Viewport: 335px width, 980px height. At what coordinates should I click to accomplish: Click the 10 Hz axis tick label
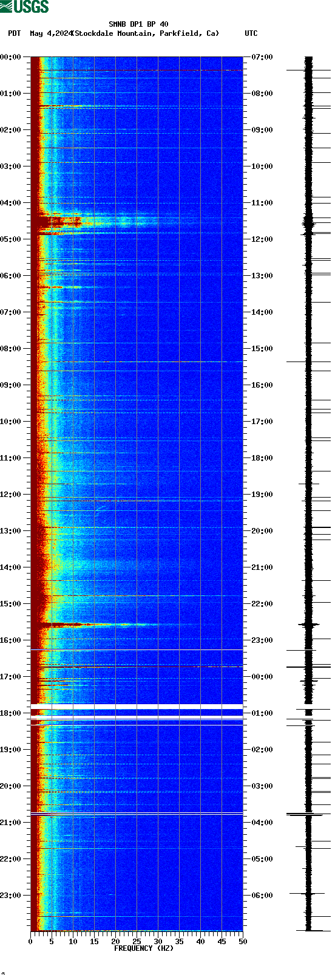point(73,942)
